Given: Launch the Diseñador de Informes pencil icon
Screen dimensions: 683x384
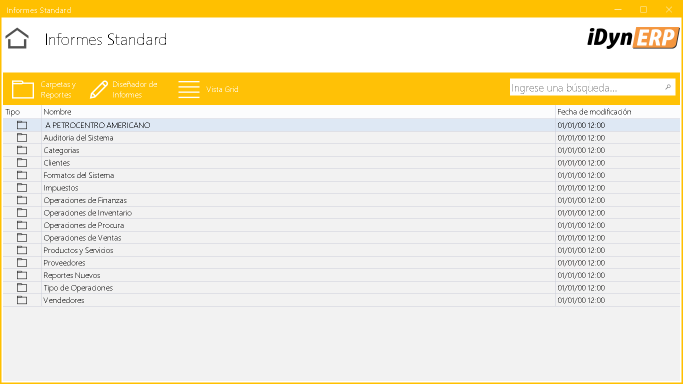Looking at the screenshot, I should coord(99,90).
